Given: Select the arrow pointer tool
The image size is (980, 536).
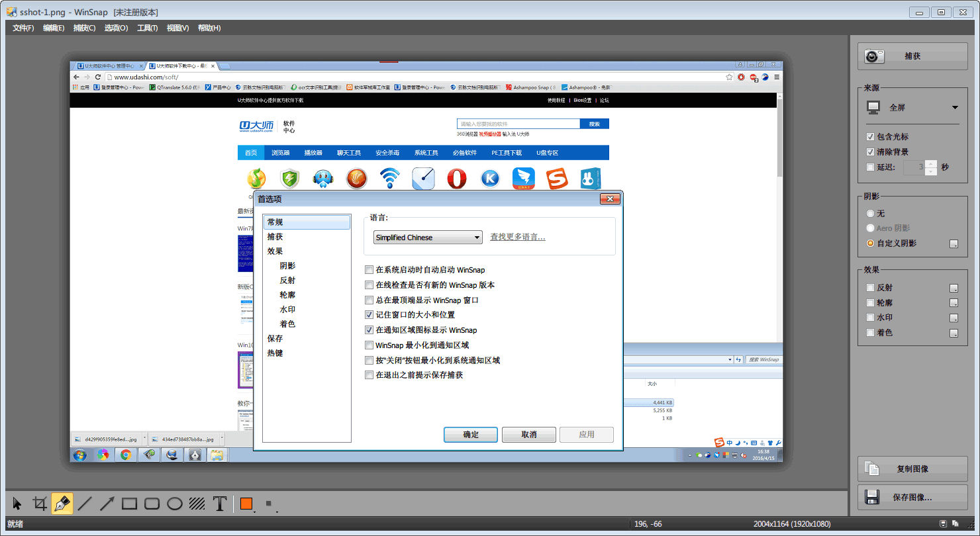Looking at the screenshot, I should click(17, 504).
